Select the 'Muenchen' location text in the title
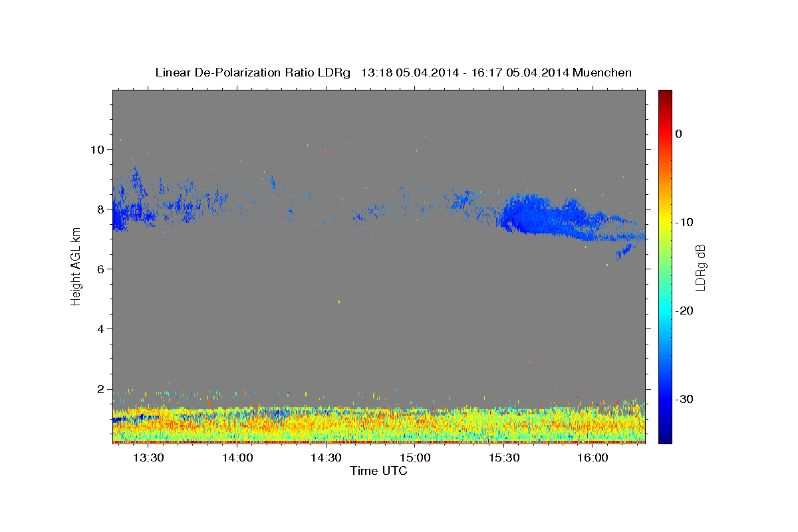This screenshot has height=532, width=798. 602,72
